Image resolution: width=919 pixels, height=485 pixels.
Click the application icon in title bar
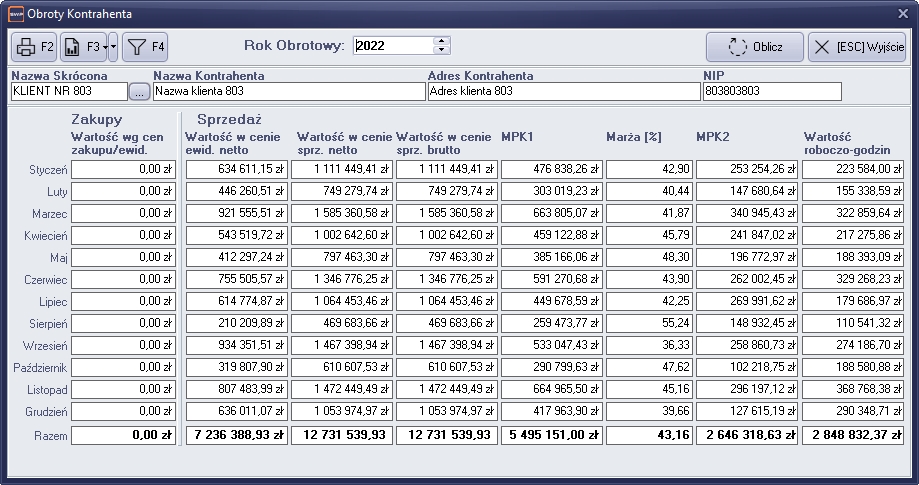(x=15, y=14)
